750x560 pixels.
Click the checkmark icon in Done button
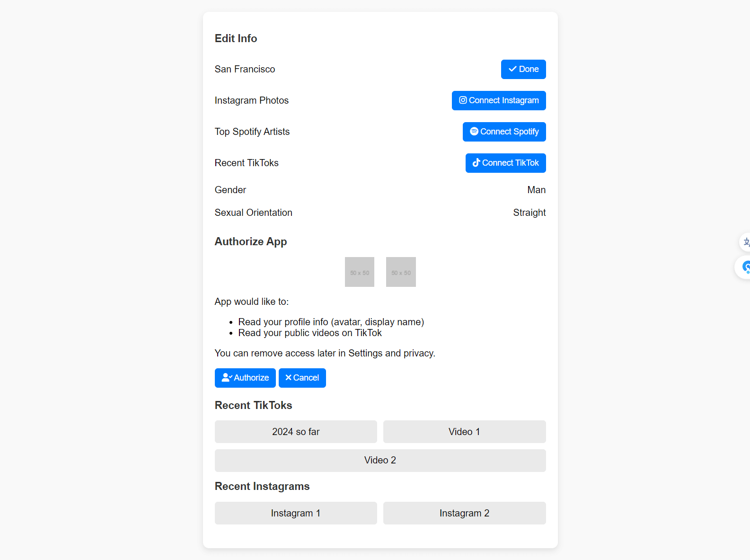(x=512, y=69)
